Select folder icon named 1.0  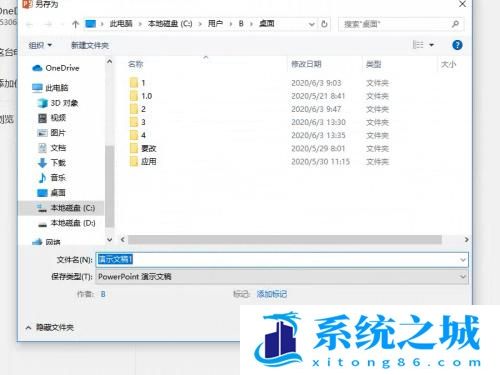tap(134, 96)
